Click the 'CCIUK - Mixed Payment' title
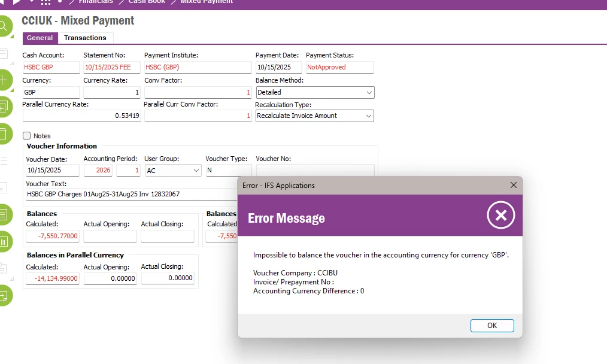The width and height of the screenshot is (607, 364). point(78,20)
